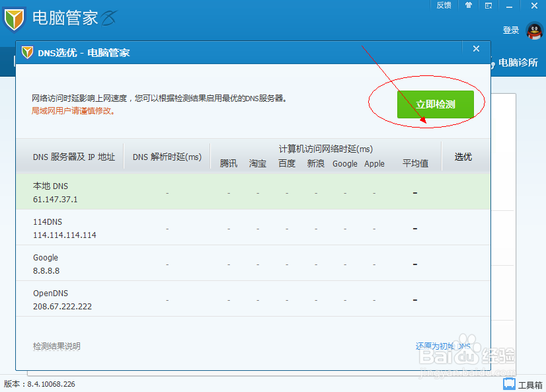Close the 电脑管家 main window
Viewport: 546px width, 392px height.
pos(534,5)
